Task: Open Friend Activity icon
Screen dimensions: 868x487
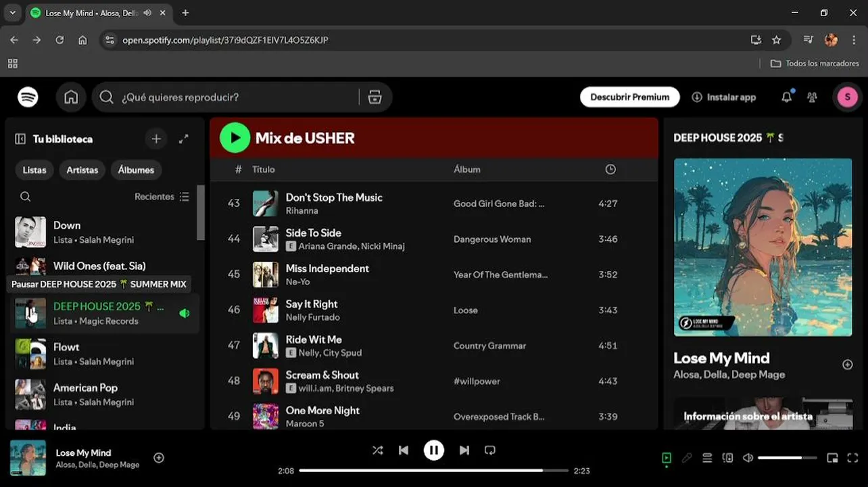Action: point(812,97)
